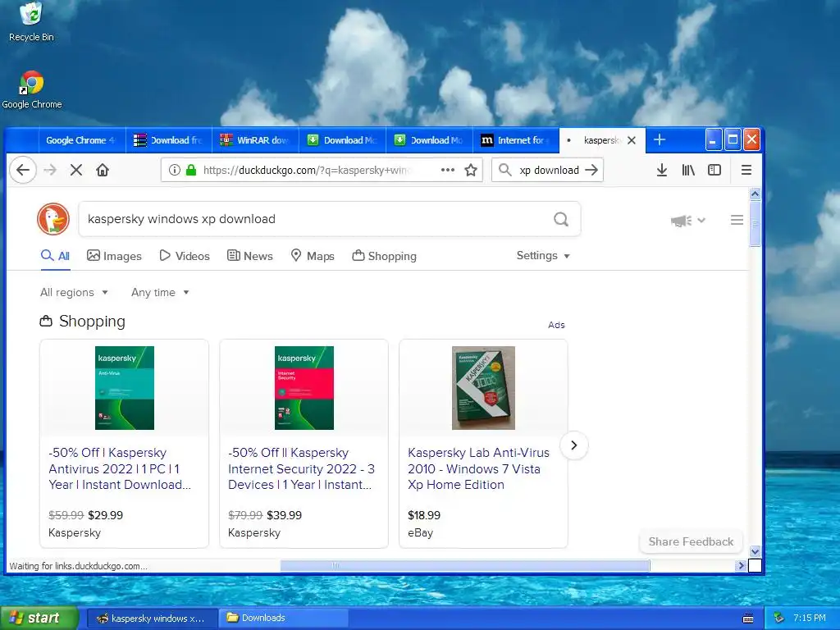
Task: Click the horizontal scrollbar right arrow
Action: [x=742, y=566]
